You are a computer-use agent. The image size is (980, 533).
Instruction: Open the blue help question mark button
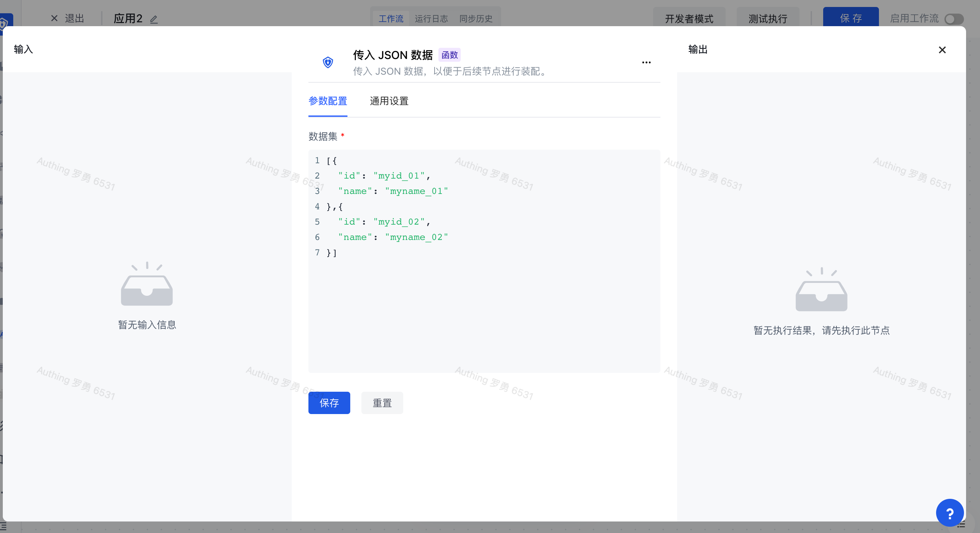click(x=949, y=513)
